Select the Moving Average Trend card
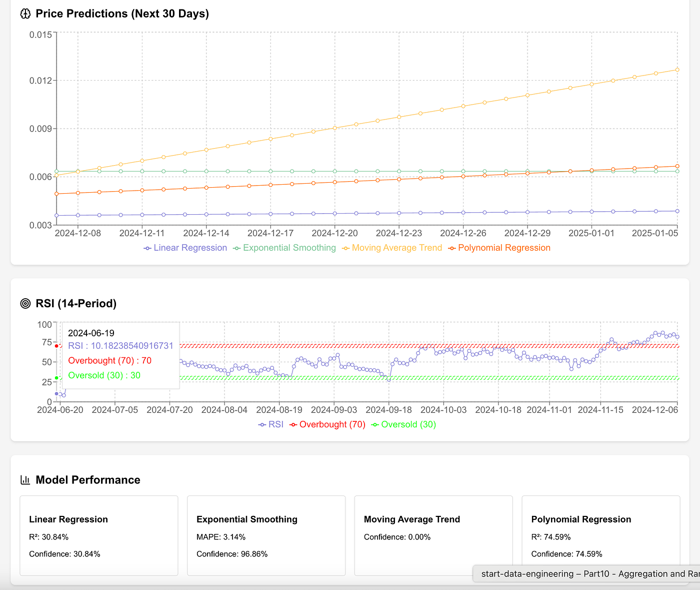 click(433, 536)
